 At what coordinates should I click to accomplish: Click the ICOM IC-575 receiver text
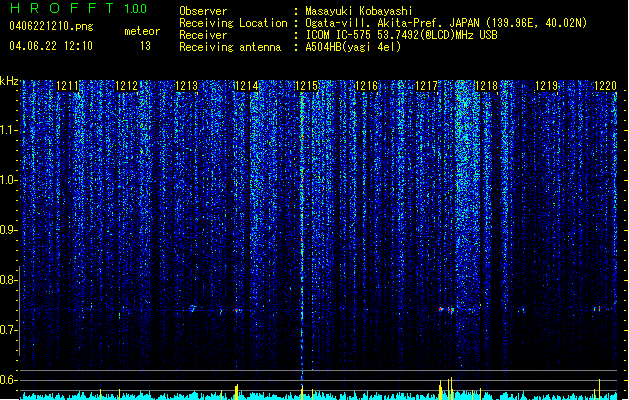(401, 35)
